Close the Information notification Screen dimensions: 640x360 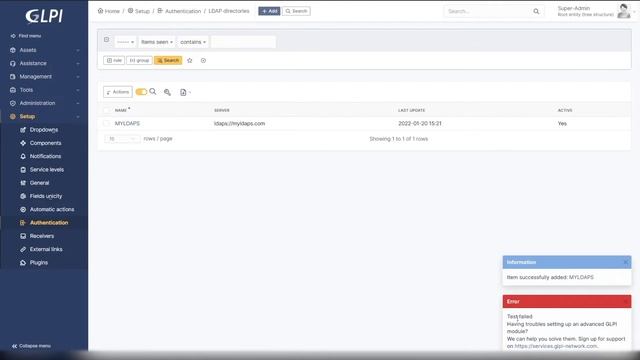[626, 262]
